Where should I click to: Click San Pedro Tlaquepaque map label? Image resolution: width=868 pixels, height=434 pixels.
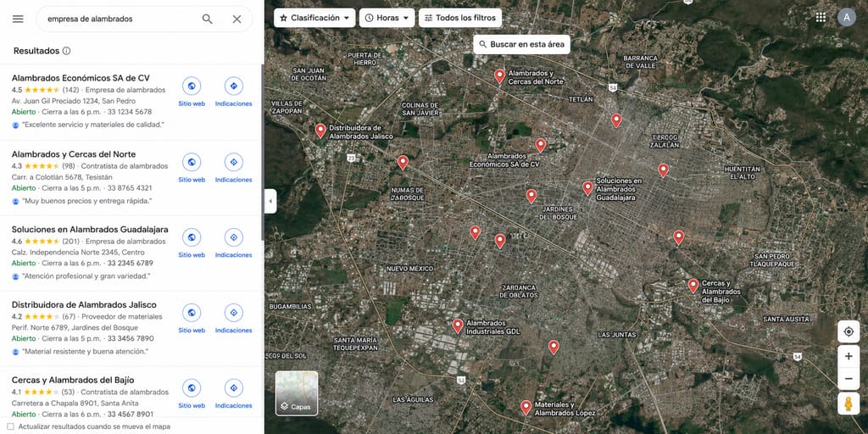pyautogui.click(x=772, y=260)
